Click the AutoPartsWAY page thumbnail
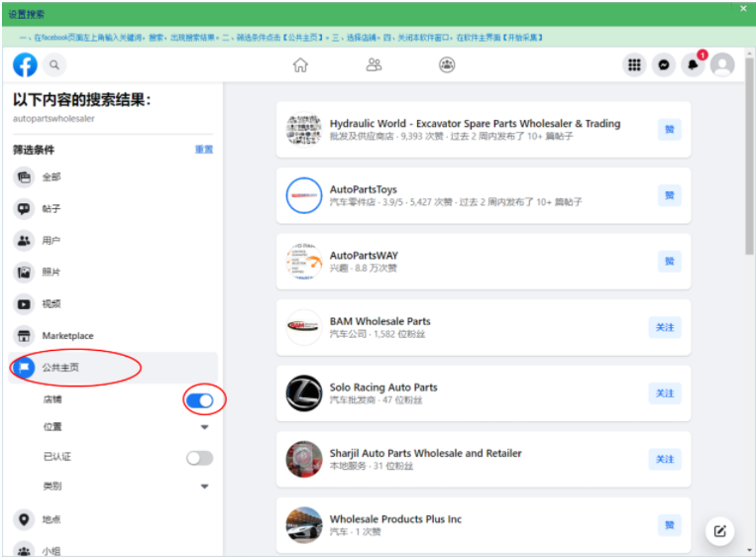Screen dimensions: 756x557 (304, 262)
